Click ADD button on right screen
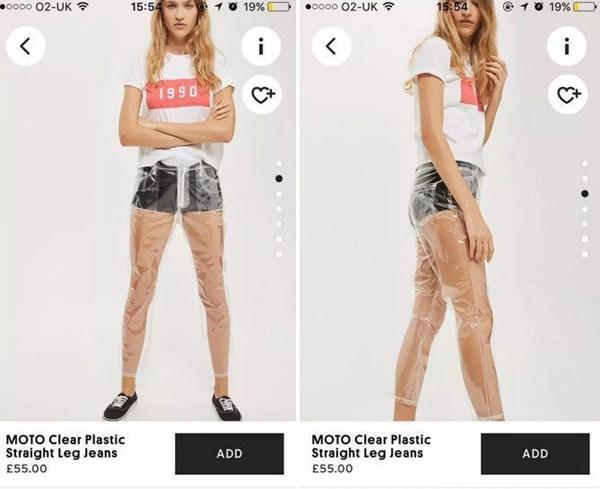 click(x=535, y=454)
